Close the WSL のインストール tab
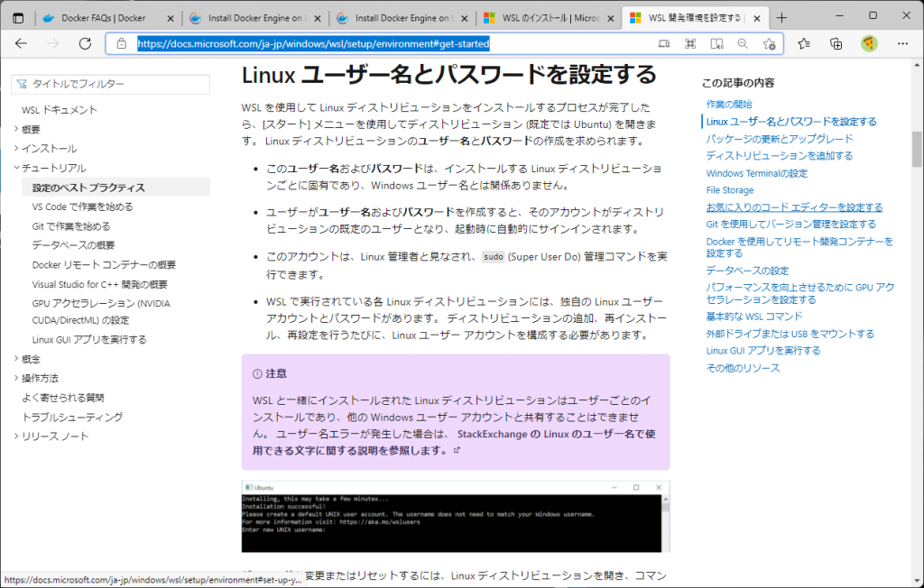Screen dimensions: 924x588 tap(611, 18)
